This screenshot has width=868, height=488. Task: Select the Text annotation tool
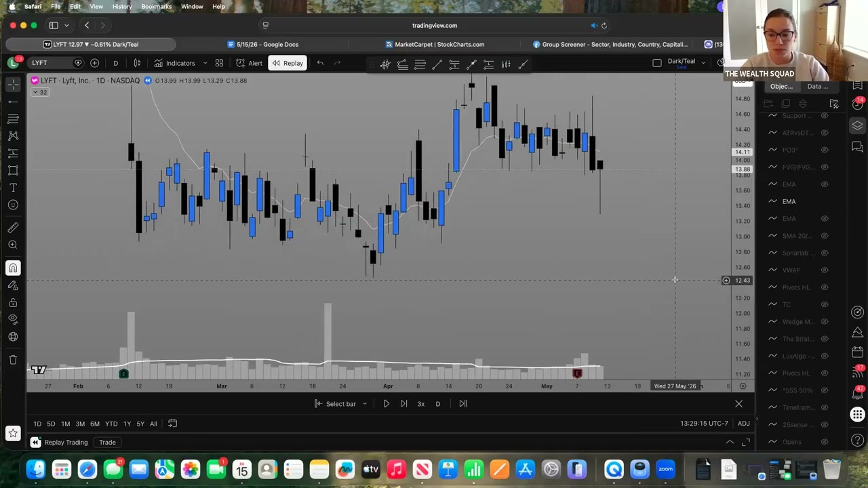(x=13, y=188)
